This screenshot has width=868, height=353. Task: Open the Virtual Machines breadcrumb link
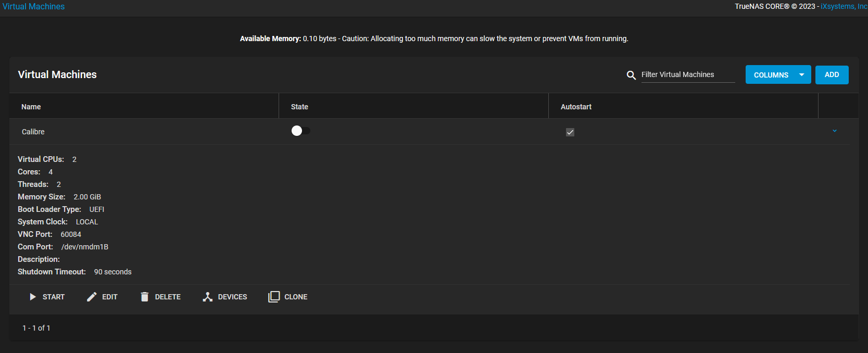point(34,6)
